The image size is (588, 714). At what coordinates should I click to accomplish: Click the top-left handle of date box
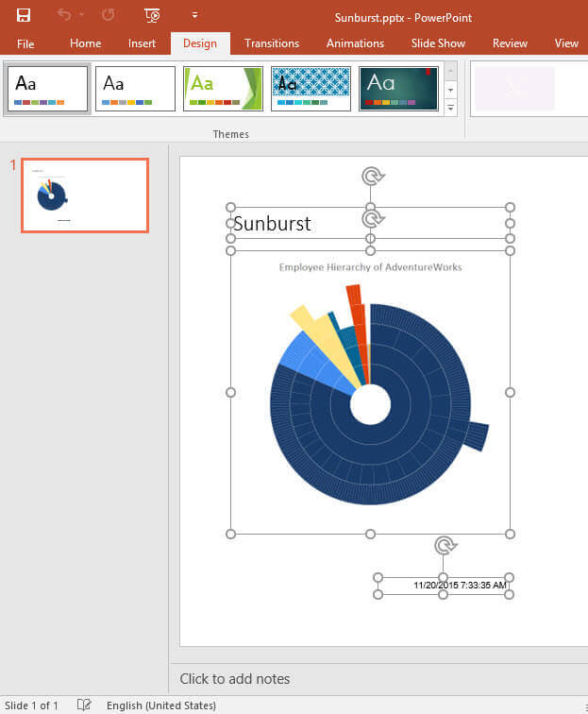378,577
